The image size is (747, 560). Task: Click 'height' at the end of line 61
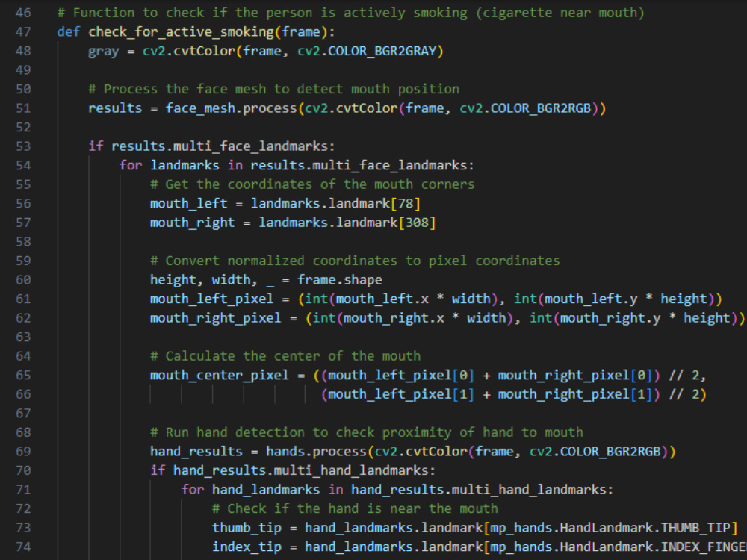point(684,299)
